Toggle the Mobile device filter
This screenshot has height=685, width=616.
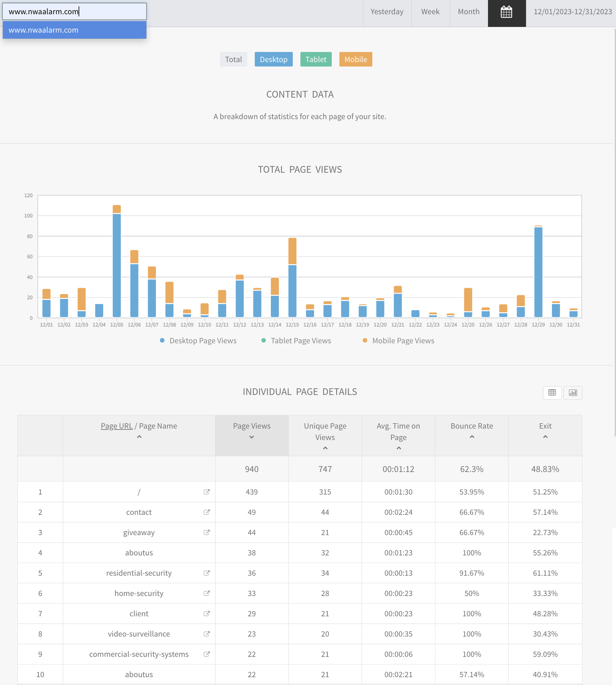point(355,59)
